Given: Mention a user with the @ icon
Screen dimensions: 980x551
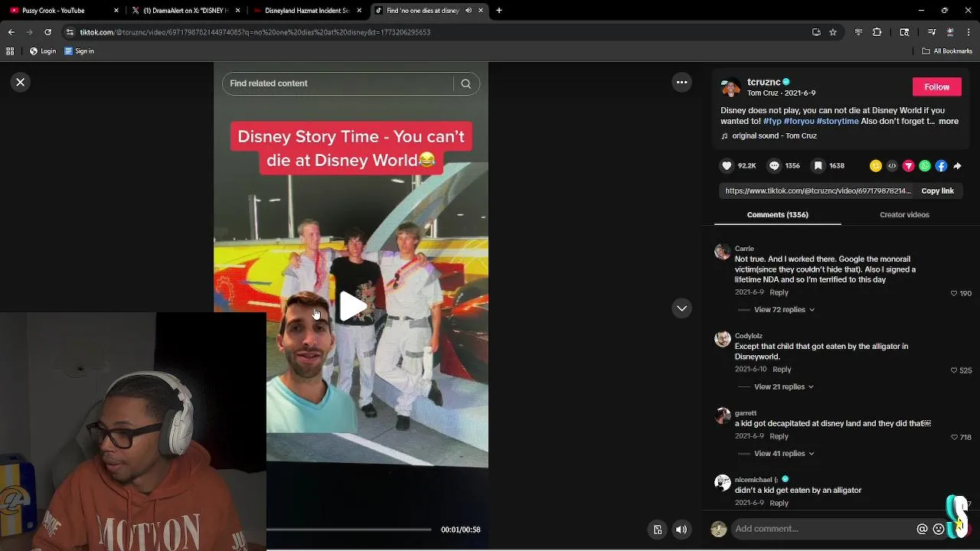Looking at the screenshot, I should 922,529.
